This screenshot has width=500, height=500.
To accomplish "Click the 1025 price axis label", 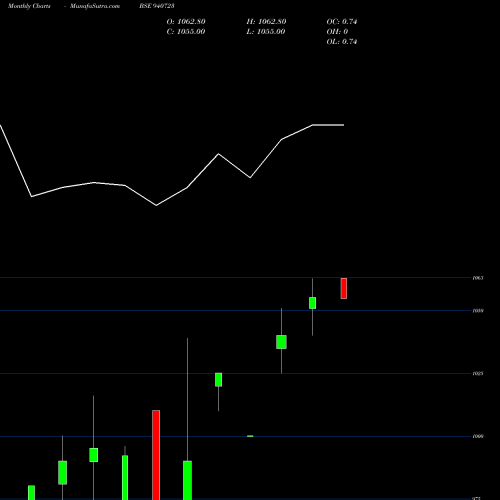I will [478, 374].
